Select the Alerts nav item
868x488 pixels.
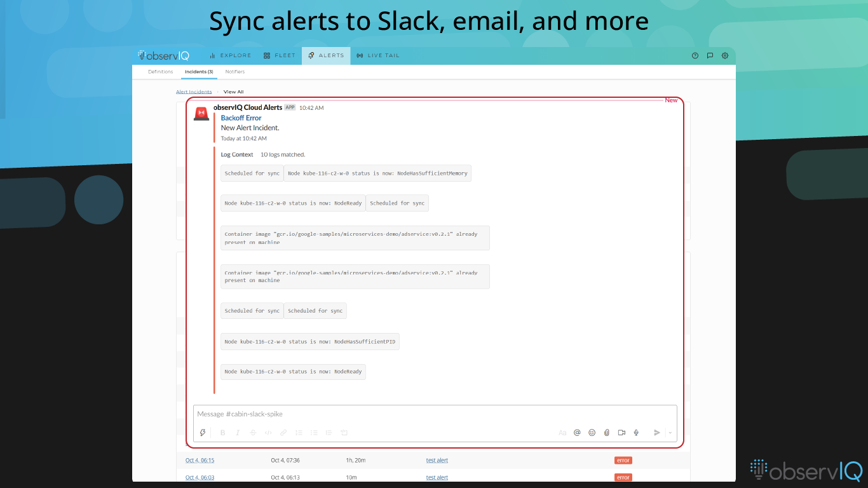[326, 55]
